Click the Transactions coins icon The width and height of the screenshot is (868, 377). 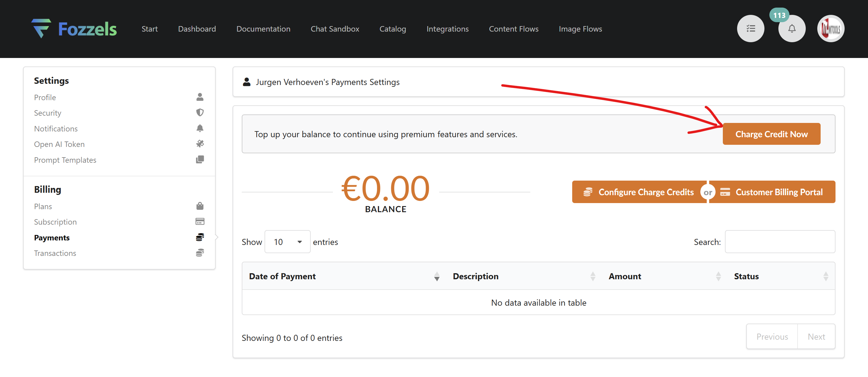tap(200, 253)
